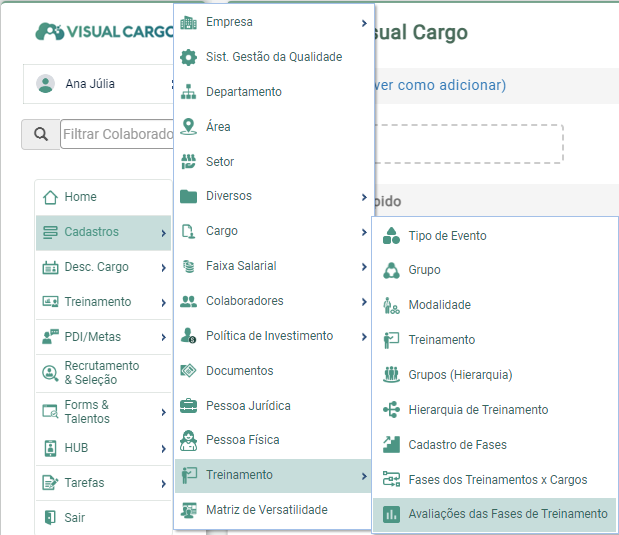Click the Tipo de Evento shapes icon
Image resolution: width=619 pixels, height=535 pixels.
coord(391,236)
